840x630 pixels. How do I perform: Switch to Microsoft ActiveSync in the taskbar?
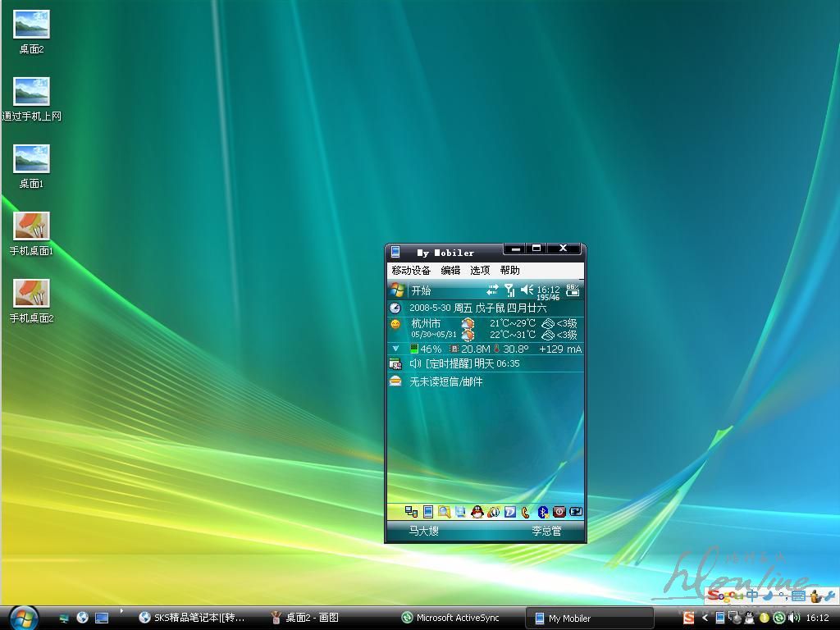450,618
